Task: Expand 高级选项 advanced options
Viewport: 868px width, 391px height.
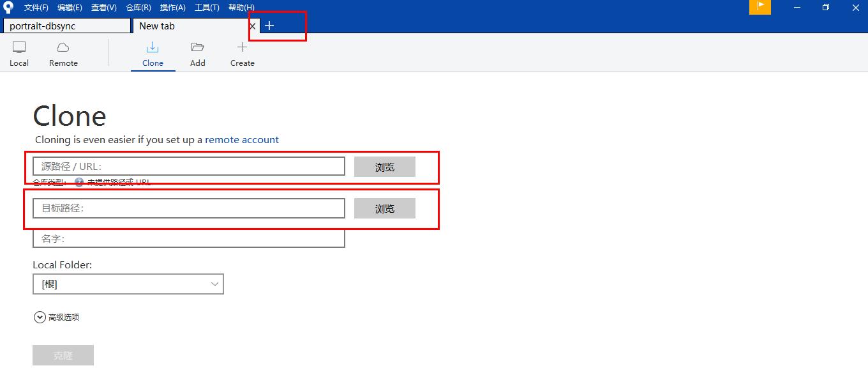Action: 56,317
